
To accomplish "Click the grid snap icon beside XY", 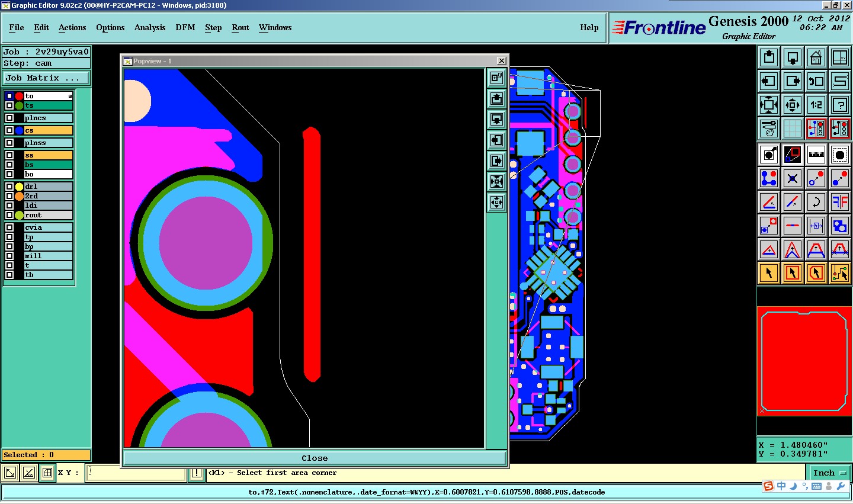I will (47, 473).
